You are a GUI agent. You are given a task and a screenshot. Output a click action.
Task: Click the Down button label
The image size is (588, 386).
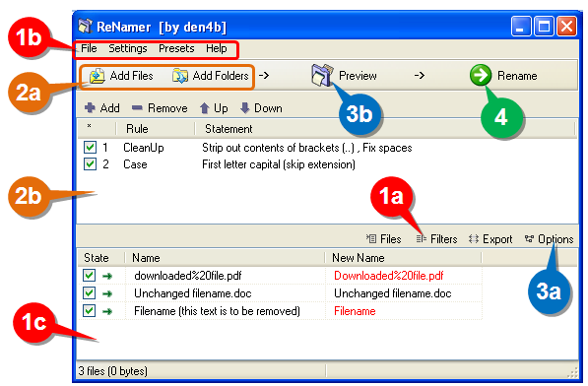(x=268, y=108)
